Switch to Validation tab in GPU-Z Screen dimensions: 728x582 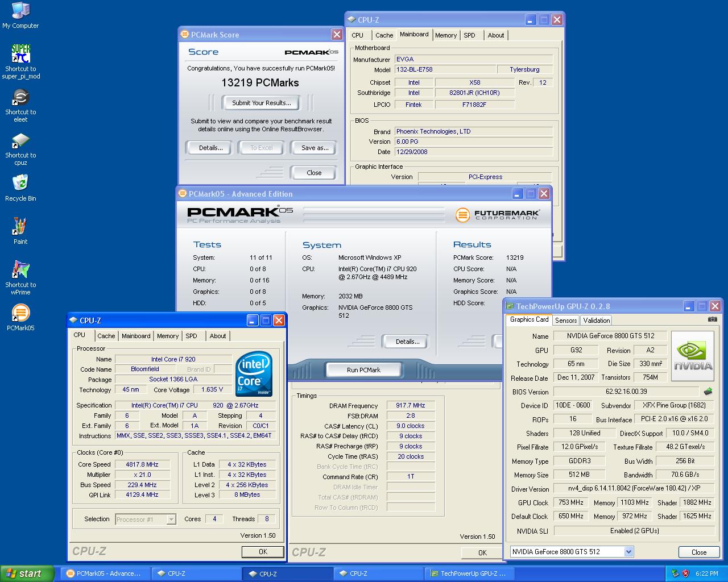pyautogui.click(x=596, y=321)
